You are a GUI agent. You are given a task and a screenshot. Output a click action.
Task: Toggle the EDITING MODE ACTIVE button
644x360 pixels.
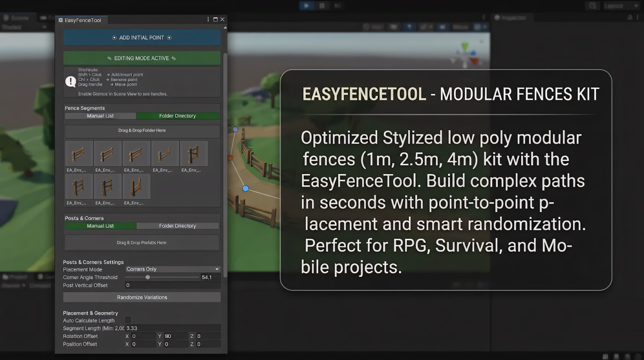pos(142,58)
